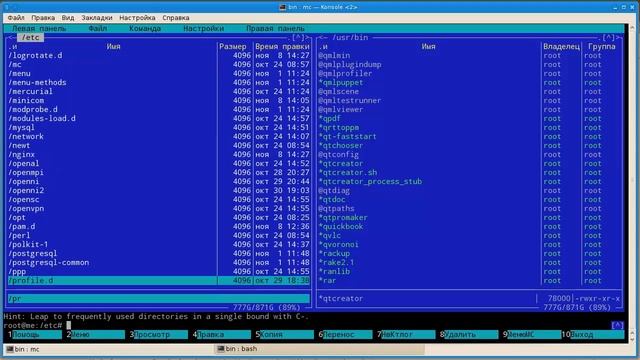Select *rar file

pyautogui.click(x=327, y=280)
